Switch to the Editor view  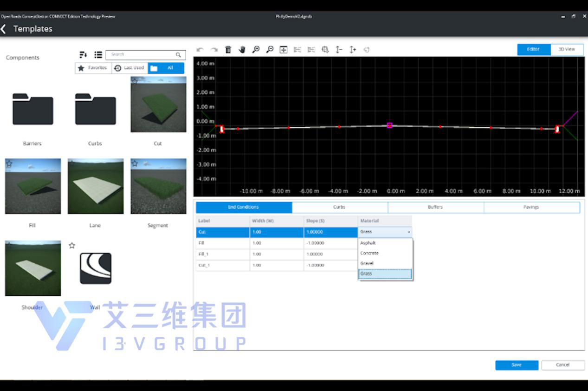[534, 49]
